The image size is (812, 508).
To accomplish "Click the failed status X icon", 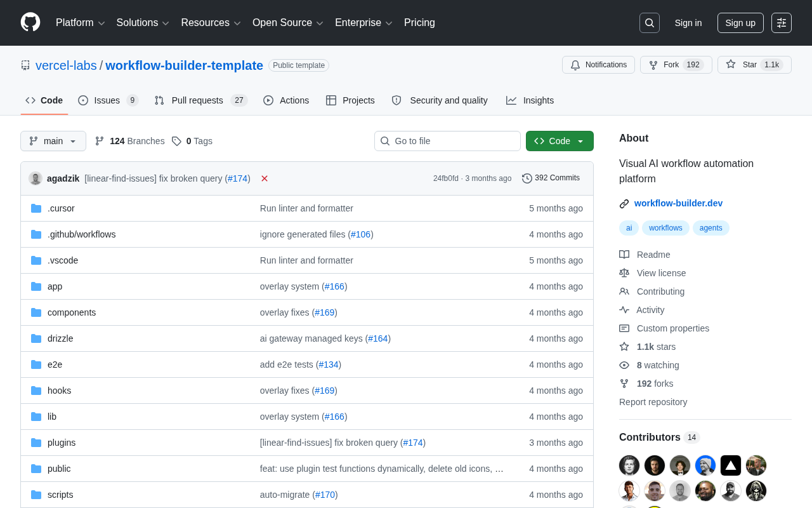I will pos(265,178).
